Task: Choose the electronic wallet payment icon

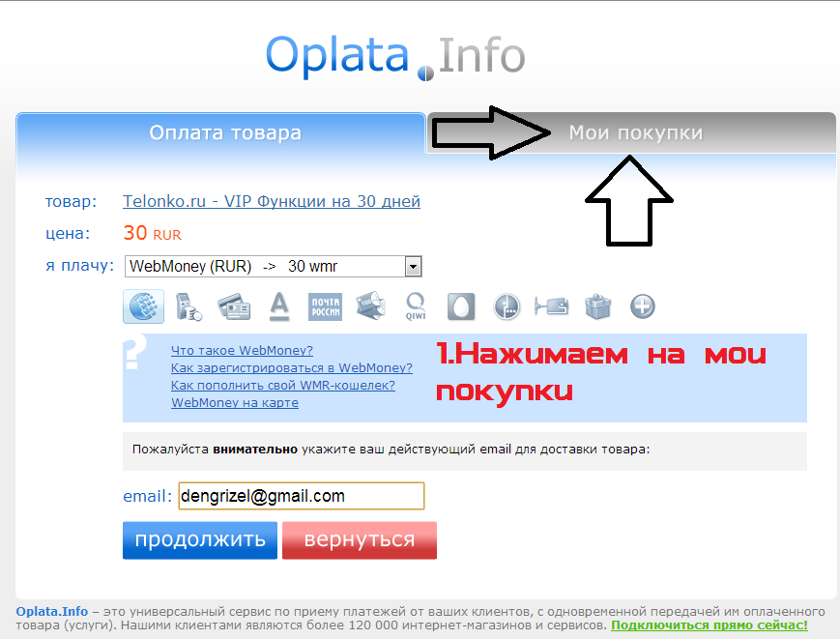Action: pyautogui.click(x=552, y=306)
